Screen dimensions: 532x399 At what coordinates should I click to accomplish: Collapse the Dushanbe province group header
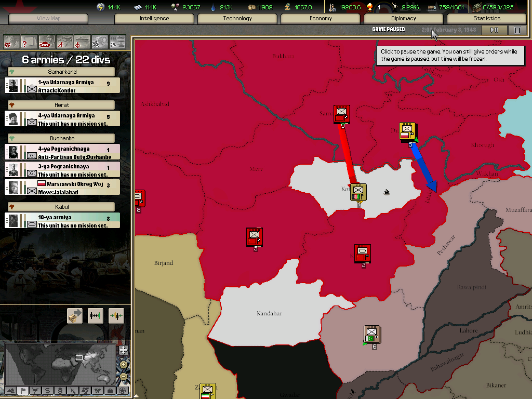[62, 138]
